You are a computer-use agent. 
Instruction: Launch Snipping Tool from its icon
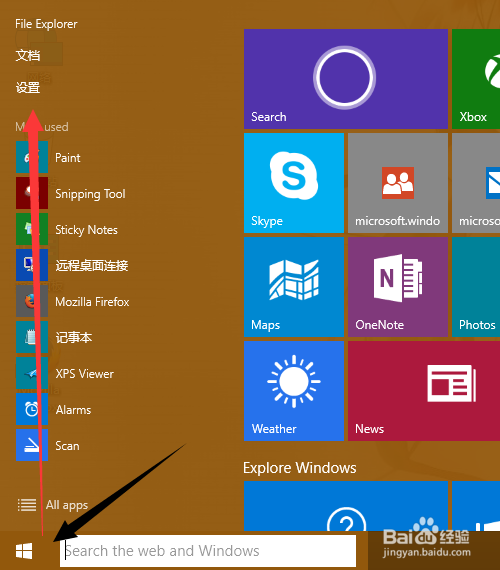[x=32, y=193]
